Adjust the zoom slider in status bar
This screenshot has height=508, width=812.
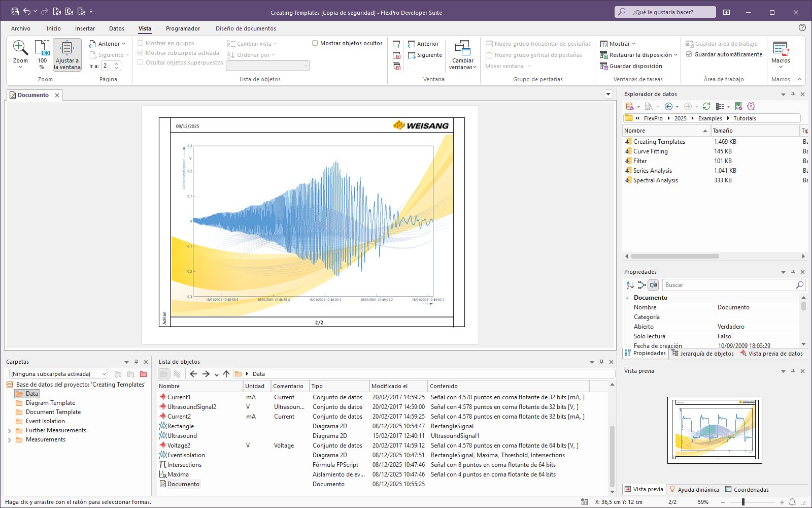pos(743,502)
